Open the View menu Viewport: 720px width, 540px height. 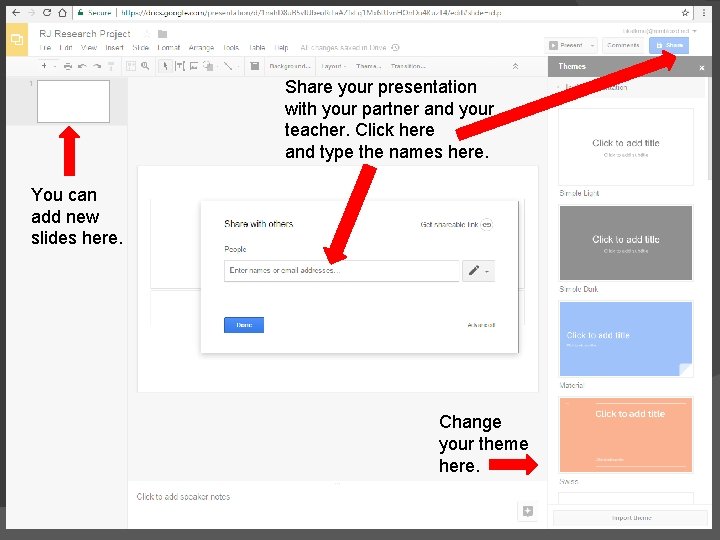point(89,48)
